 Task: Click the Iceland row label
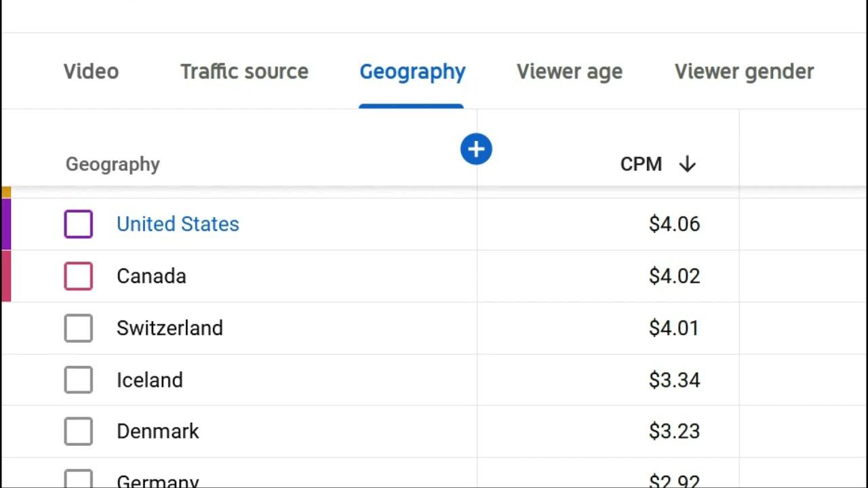[150, 380]
